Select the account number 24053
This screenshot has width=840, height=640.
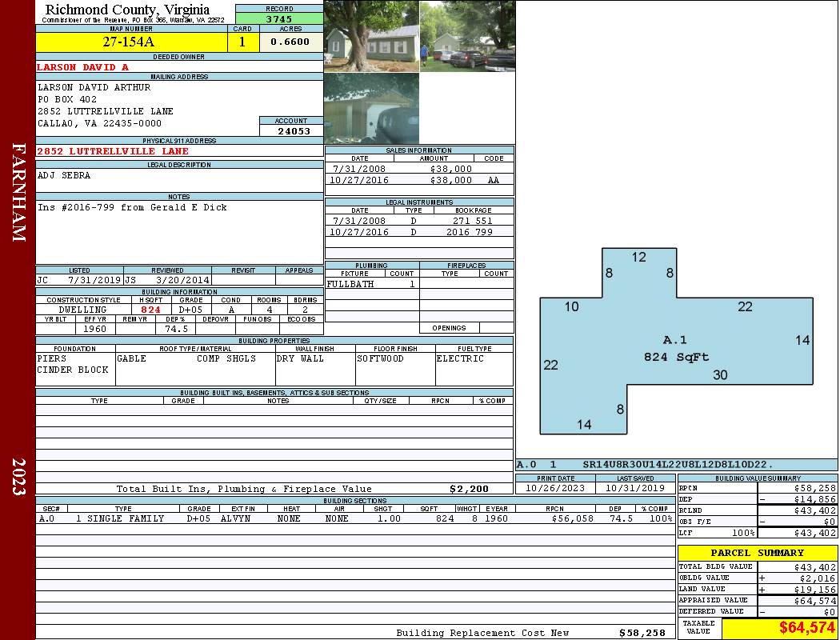coord(290,129)
